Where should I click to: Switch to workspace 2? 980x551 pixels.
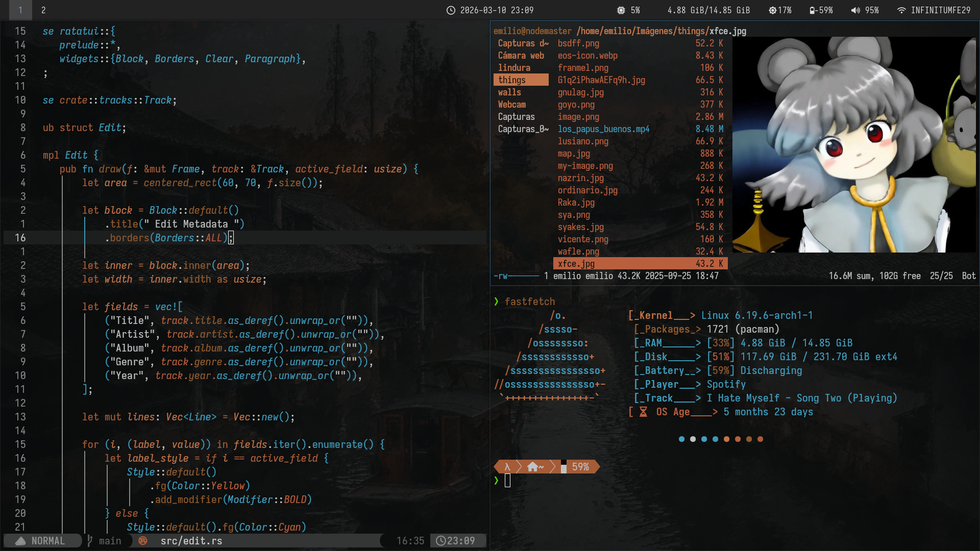(43, 10)
